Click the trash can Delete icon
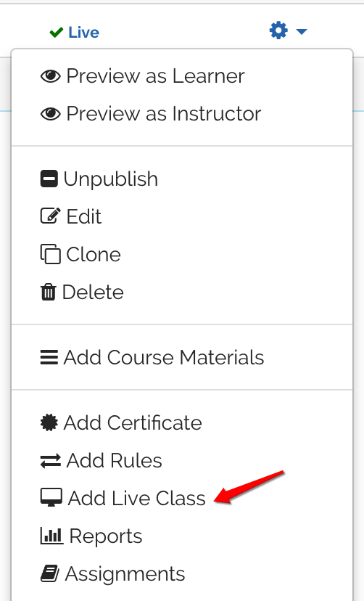 pos(49,292)
